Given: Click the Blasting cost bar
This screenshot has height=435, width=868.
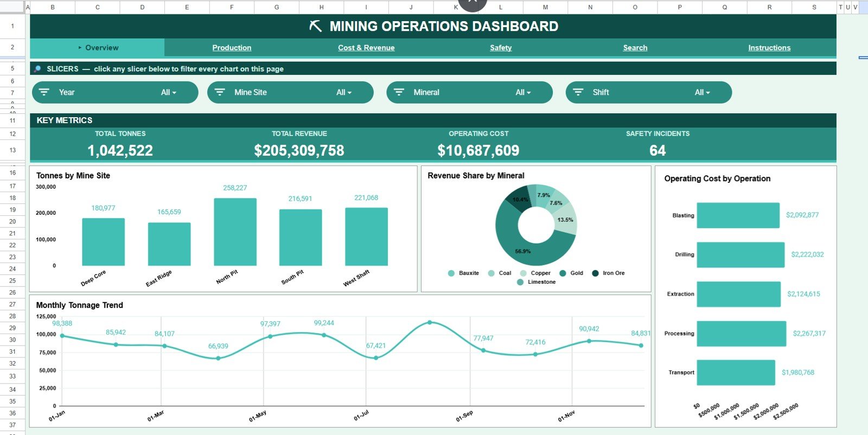Looking at the screenshot, I should coord(738,215).
